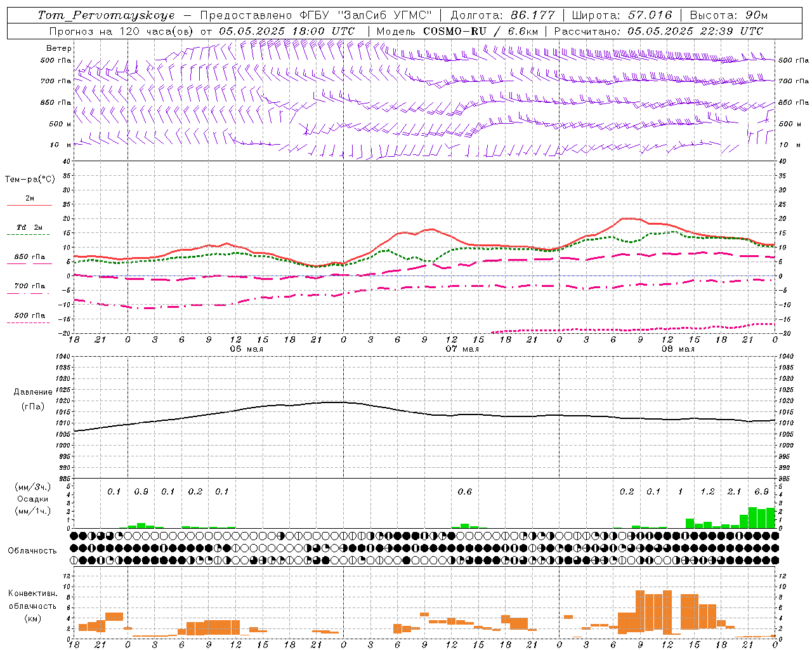This screenshot has height=650, width=812.
Task: Click the Ветер panel label
Action: click(59, 48)
